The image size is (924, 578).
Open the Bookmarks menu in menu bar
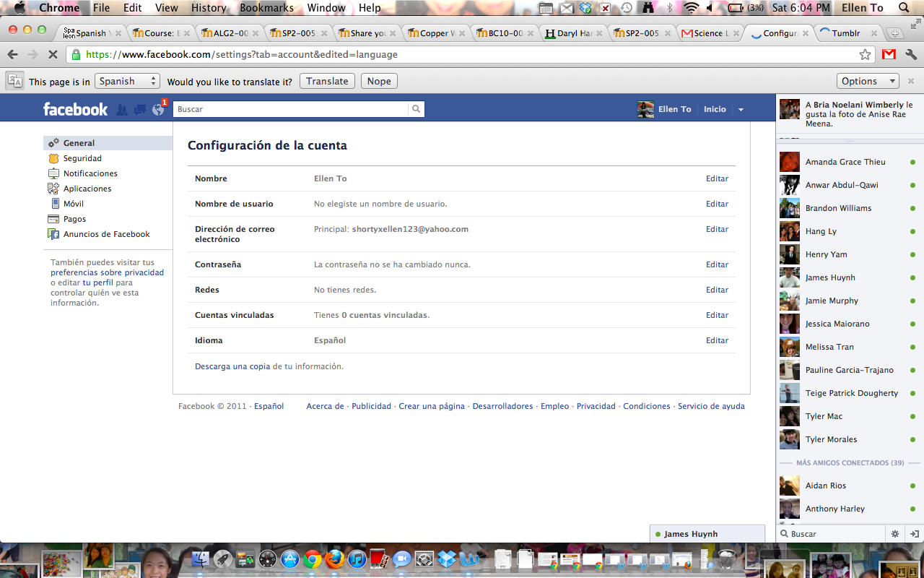point(266,8)
